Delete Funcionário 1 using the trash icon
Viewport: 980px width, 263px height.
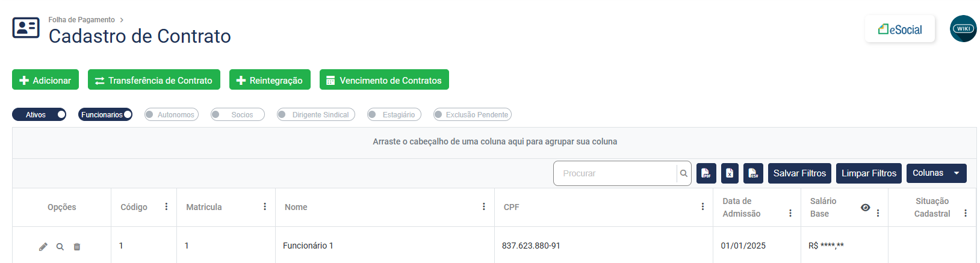coord(77,247)
